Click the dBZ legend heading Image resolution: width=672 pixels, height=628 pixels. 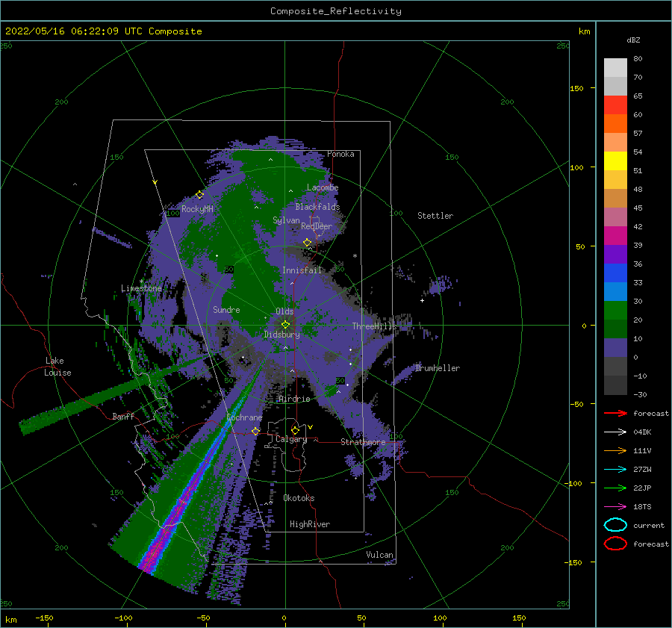(633, 40)
